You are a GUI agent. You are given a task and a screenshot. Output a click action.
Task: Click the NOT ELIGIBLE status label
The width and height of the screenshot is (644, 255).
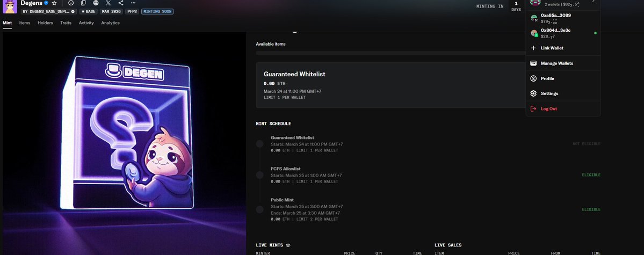pos(587,144)
